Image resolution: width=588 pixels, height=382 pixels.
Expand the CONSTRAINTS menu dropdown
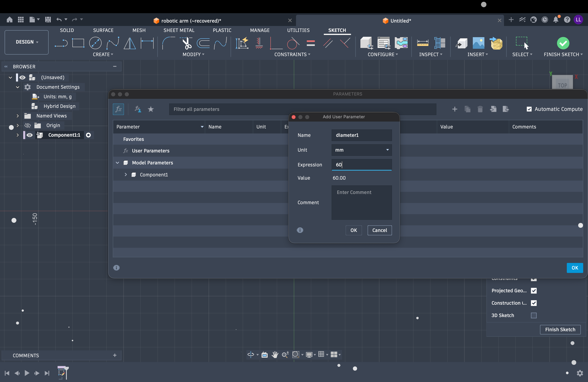tap(292, 55)
